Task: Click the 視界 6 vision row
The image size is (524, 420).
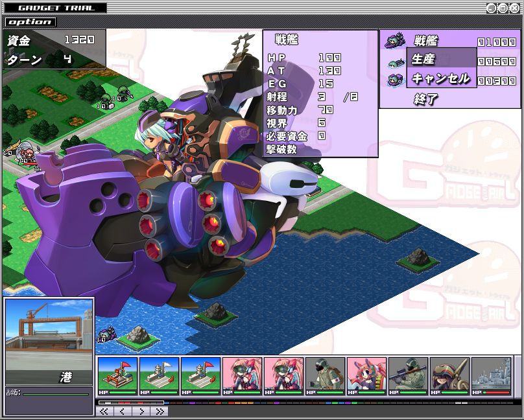Action: point(296,123)
